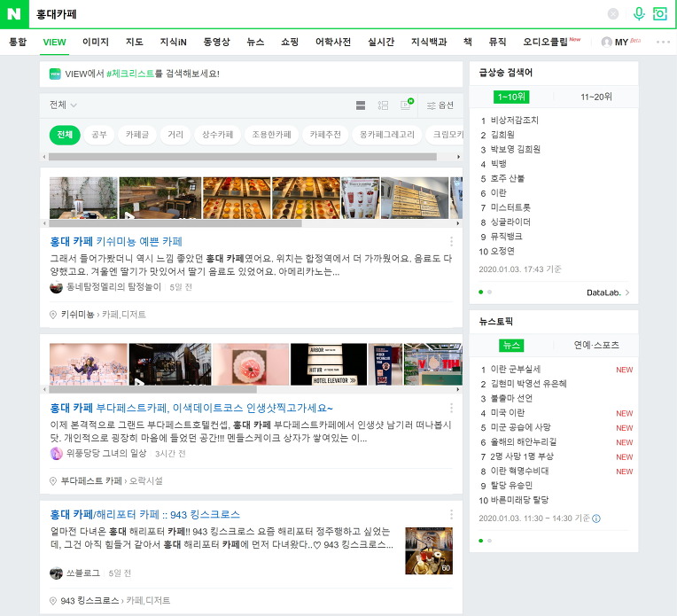Open the 통합 tab
The image size is (677, 616).
[x=18, y=42]
